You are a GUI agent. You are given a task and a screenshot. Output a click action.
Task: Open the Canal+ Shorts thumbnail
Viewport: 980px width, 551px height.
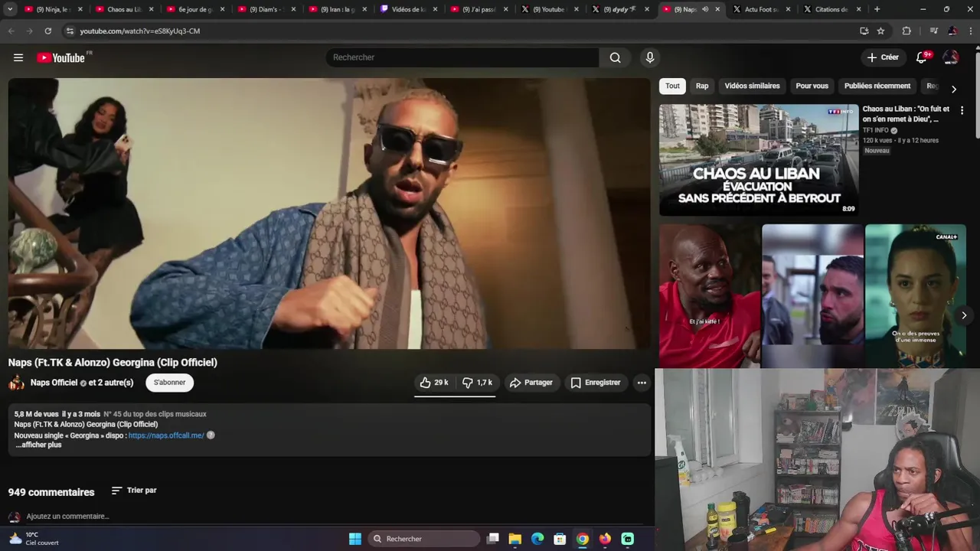click(x=916, y=296)
